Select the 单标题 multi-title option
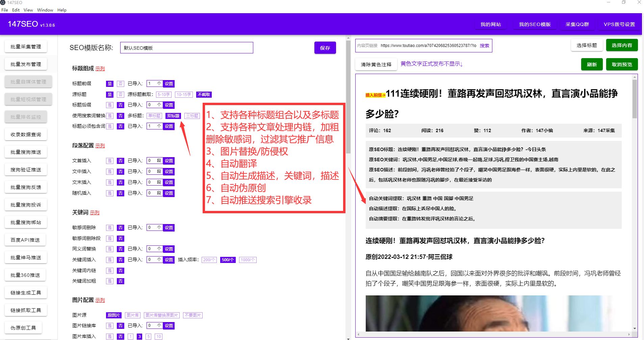Image resolution: width=644 pixels, height=340 pixels. pos(154,116)
